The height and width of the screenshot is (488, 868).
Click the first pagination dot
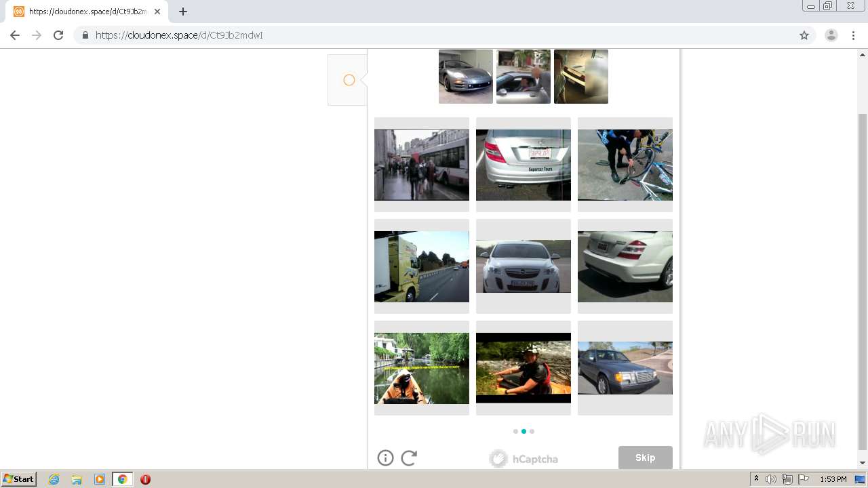pyautogui.click(x=515, y=431)
